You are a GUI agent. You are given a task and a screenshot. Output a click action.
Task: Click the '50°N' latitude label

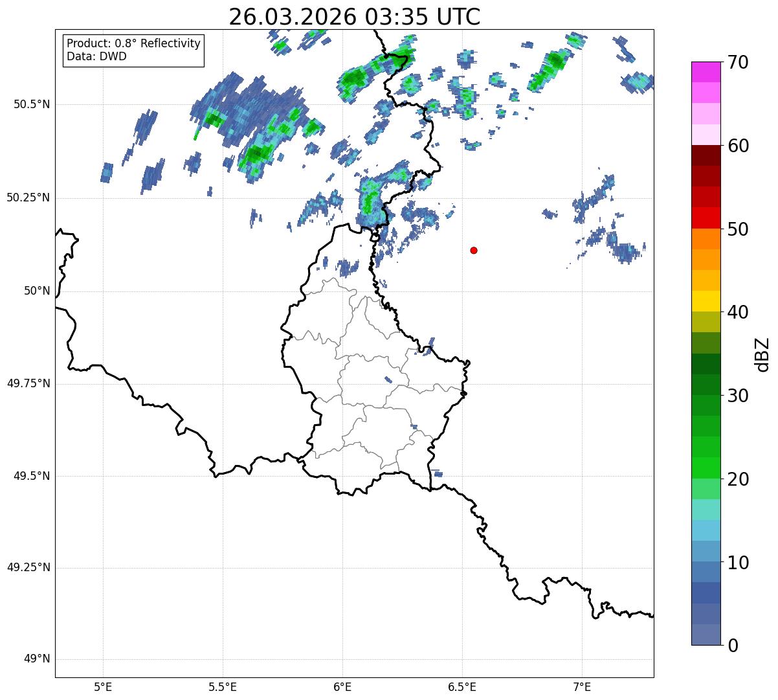(37, 291)
